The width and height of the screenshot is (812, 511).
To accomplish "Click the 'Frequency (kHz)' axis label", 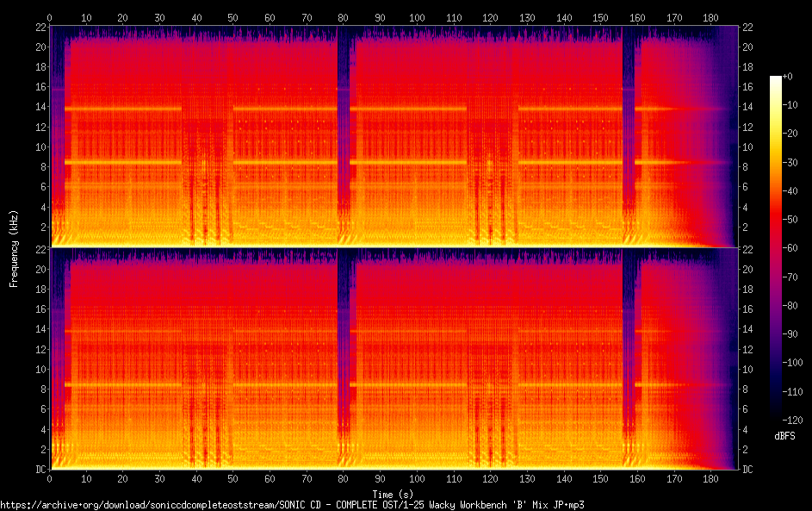I will (15, 248).
